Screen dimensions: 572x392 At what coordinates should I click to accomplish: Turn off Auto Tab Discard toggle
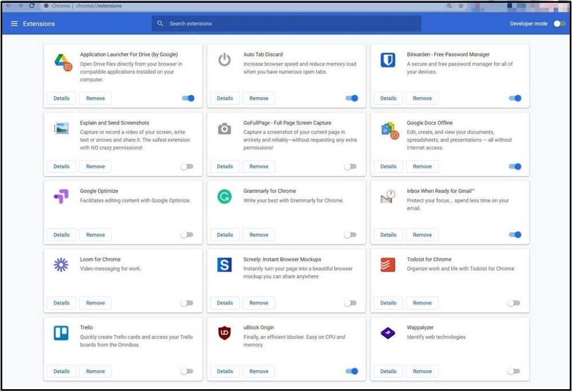352,98
